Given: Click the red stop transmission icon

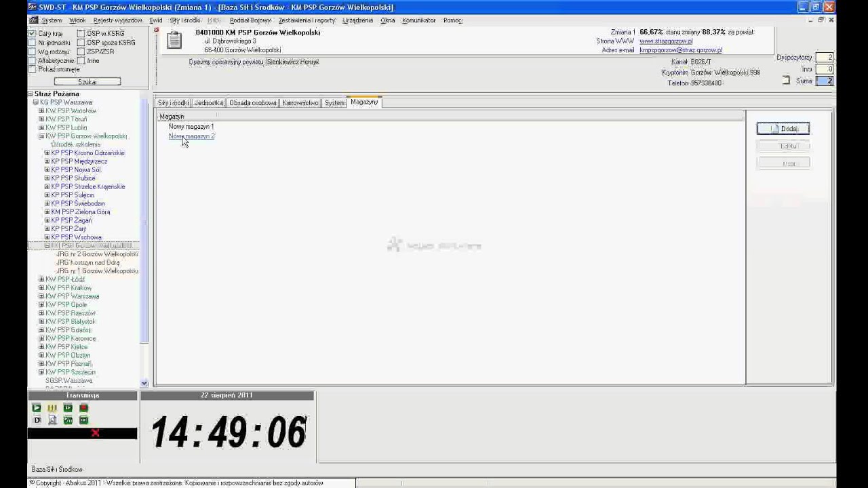Looking at the screenshot, I should coord(83,408).
